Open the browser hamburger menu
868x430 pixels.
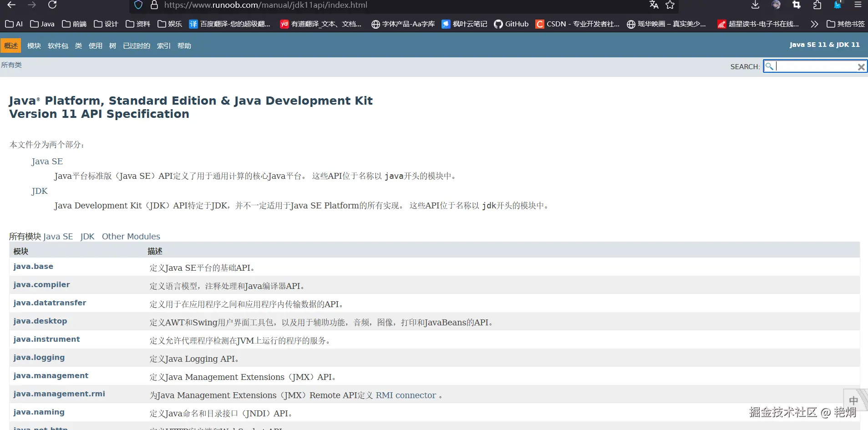coord(858,5)
